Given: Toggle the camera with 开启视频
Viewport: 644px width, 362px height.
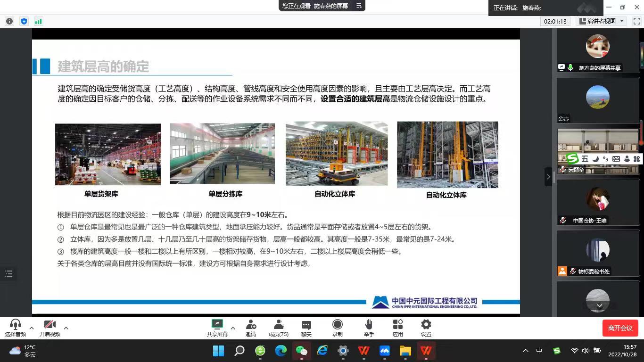Looking at the screenshot, I should coord(50,328).
